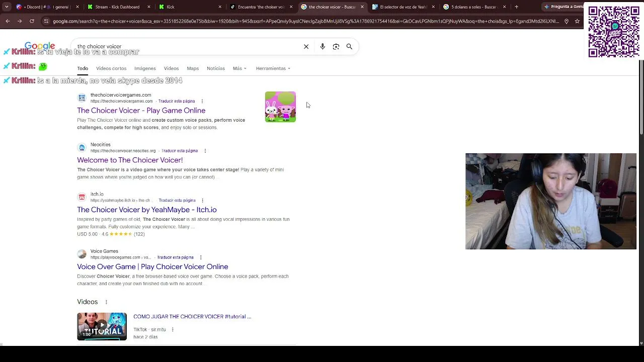Screen dimensions: 644x362
Task: Click the page vertical scrollbar
Action: pyautogui.click(x=641, y=98)
